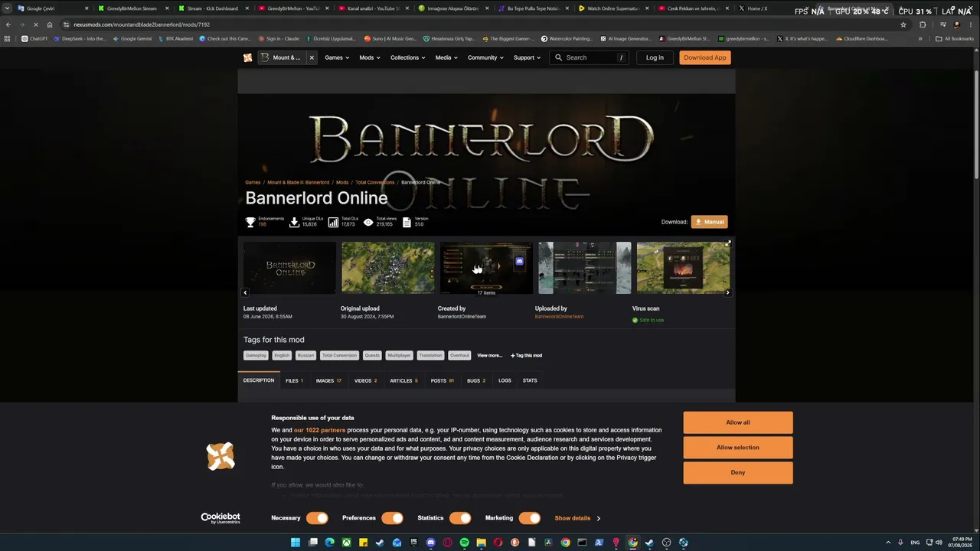Image resolution: width=980 pixels, height=551 pixels.
Task: Toggle the Statistics cookies switch
Action: [x=460, y=518]
